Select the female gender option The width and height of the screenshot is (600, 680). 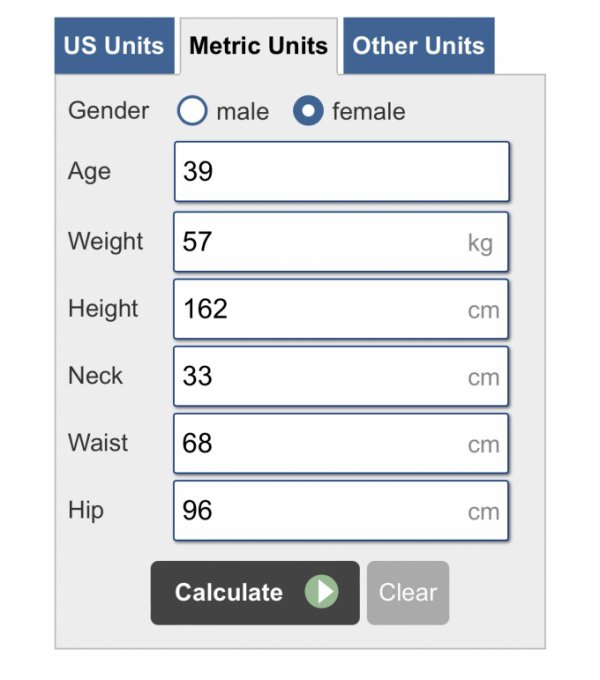(308, 111)
